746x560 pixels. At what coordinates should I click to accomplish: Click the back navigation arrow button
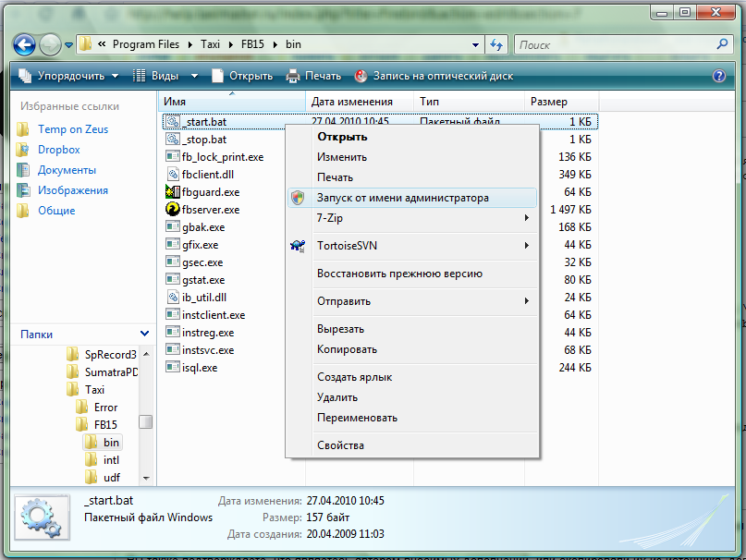tap(25, 44)
